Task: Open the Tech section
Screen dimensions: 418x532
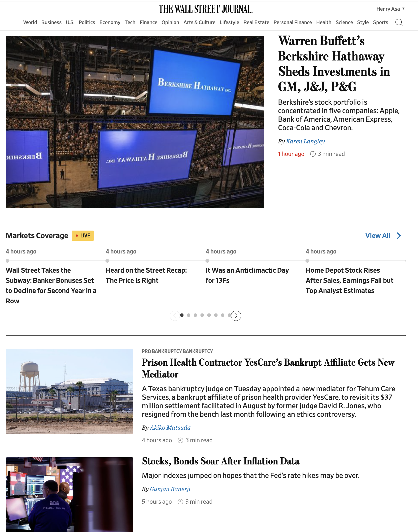Action: 130,22
